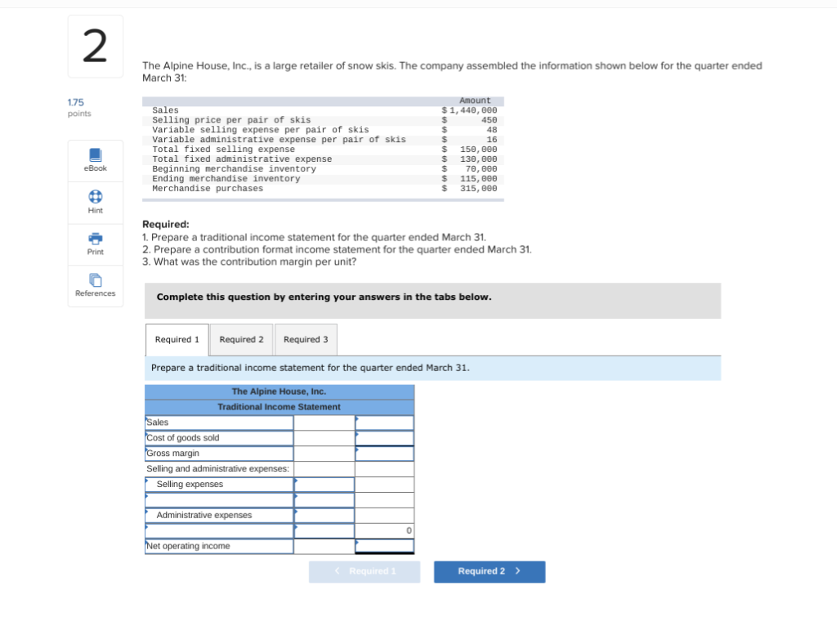
Task: Click the grayed 'Required 1' back button
Action: click(365, 571)
